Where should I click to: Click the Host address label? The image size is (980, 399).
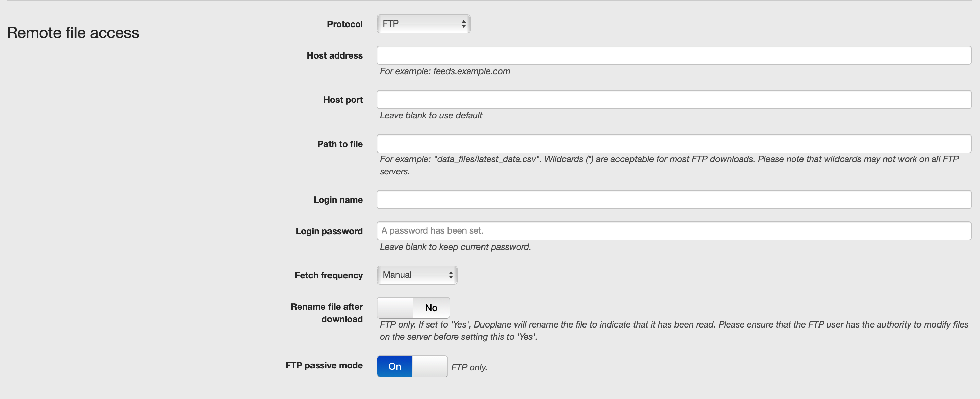(x=335, y=55)
